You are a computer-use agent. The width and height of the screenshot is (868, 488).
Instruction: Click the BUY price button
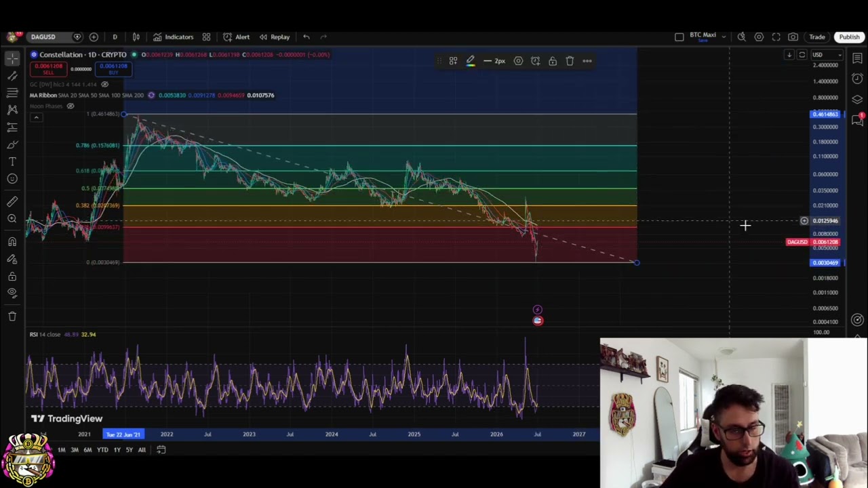pyautogui.click(x=113, y=68)
